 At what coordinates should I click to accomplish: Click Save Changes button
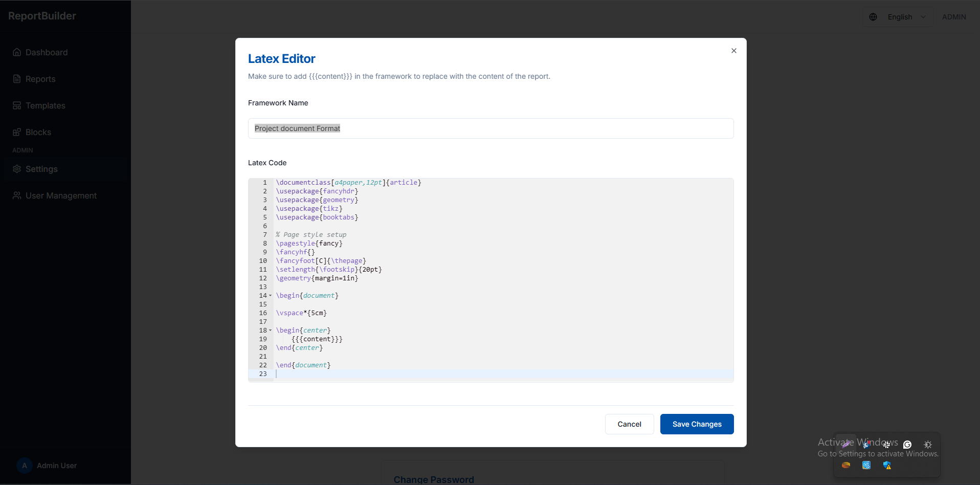coord(697,424)
